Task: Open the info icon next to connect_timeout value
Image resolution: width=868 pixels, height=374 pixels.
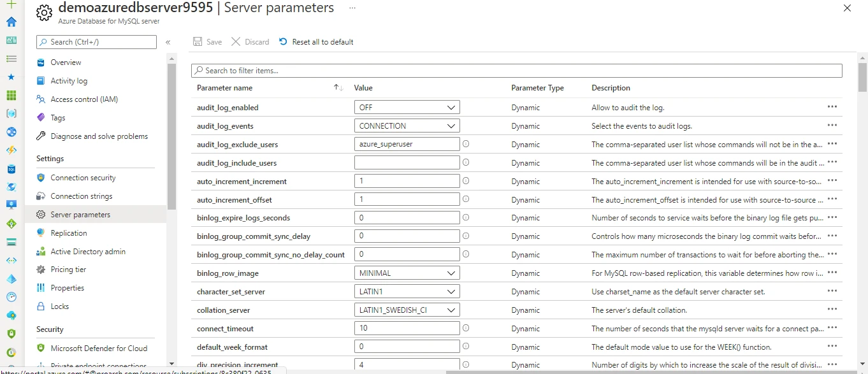Action: [466, 328]
